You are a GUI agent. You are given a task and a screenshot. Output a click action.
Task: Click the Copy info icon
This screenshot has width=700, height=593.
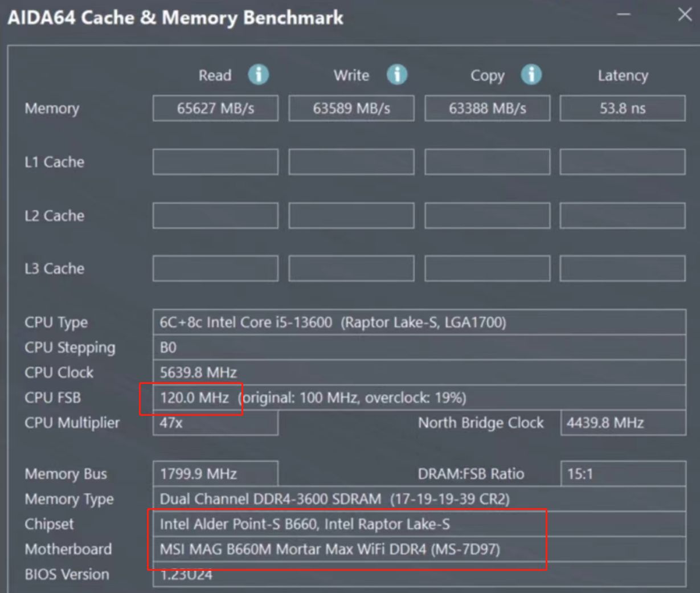531,75
